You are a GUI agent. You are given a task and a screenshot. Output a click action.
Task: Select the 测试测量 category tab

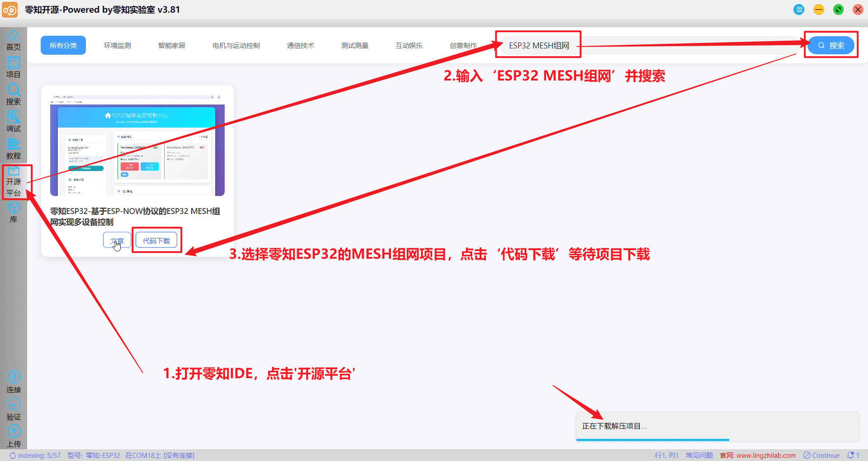click(355, 45)
